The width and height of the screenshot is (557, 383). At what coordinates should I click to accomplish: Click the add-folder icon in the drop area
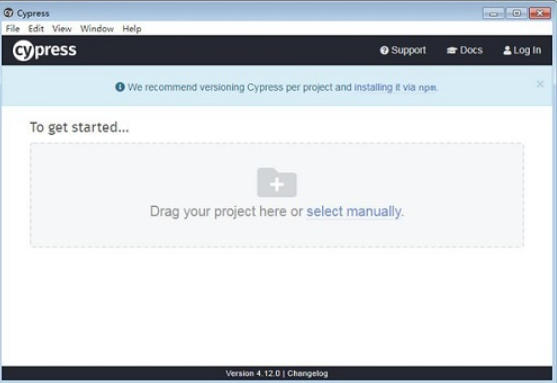pos(277,182)
